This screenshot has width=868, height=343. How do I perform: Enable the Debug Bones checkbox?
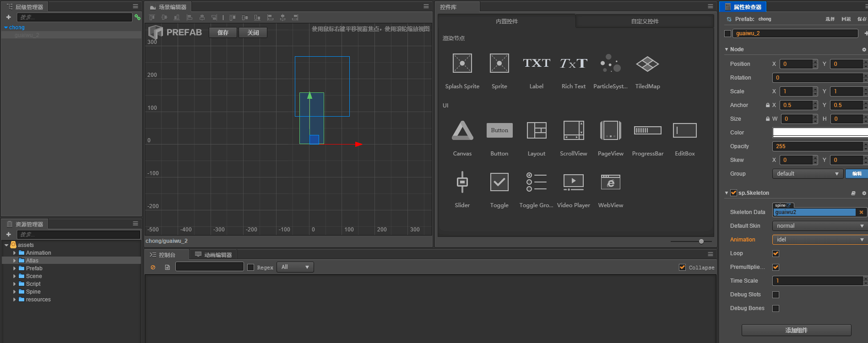(x=776, y=308)
